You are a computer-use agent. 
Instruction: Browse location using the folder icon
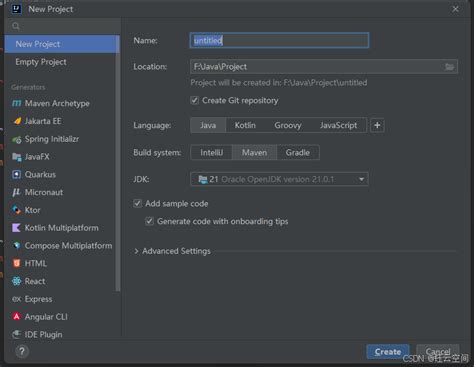(449, 67)
